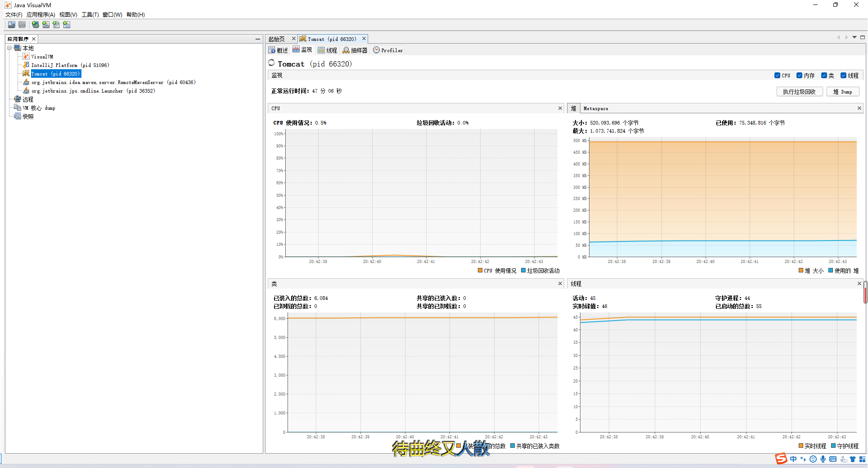Select the 快照 (Snapshots) tree node
Image resolution: width=868 pixels, height=468 pixels.
[x=28, y=116]
